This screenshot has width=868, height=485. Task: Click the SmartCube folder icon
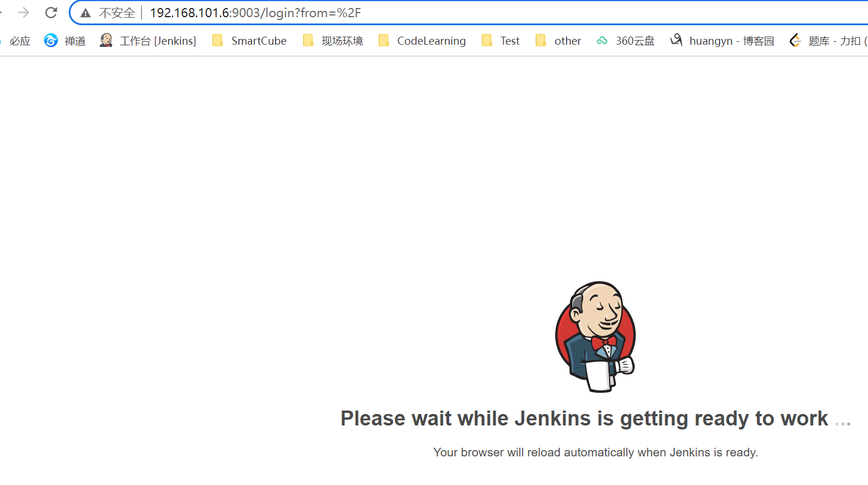218,40
